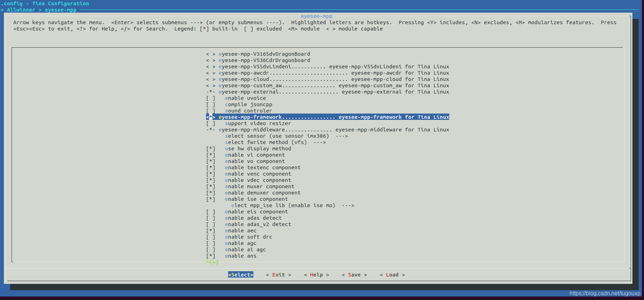The image size is (644, 300).
Task: Click the highlighted eyesee-mpp-framework entry
Action: pyautogui.click(x=327, y=117)
